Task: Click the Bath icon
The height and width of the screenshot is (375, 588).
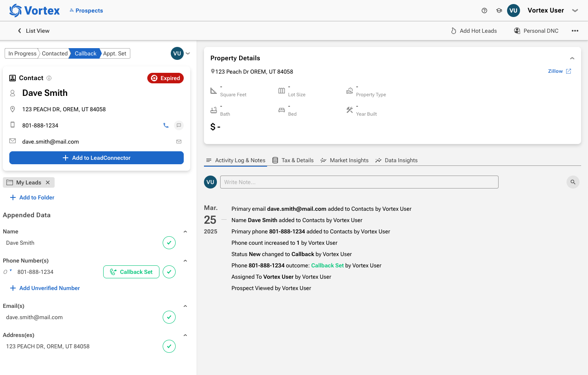Action: click(x=214, y=110)
